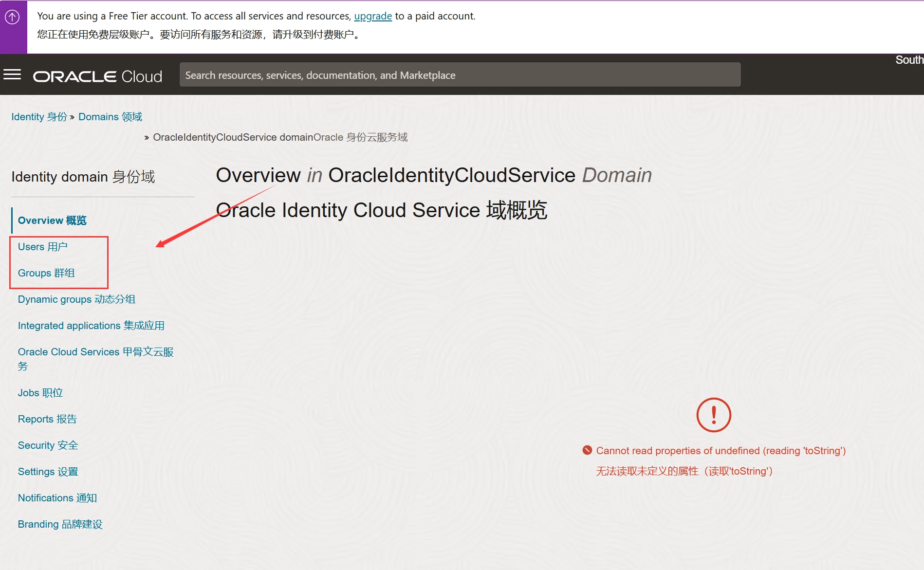924x570 pixels.
Task: Click the Oracle Cloud logo
Action: (97, 76)
